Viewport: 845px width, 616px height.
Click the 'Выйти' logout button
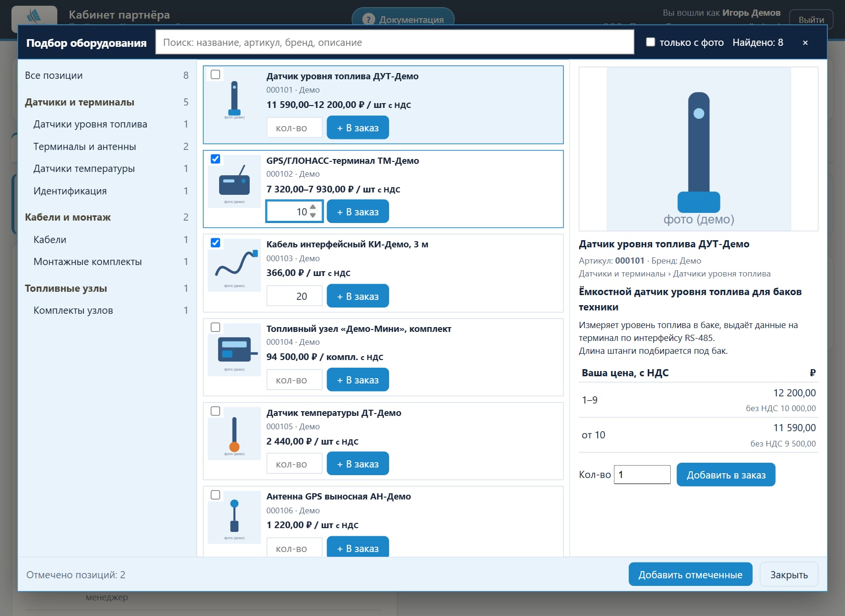(811, 20)
